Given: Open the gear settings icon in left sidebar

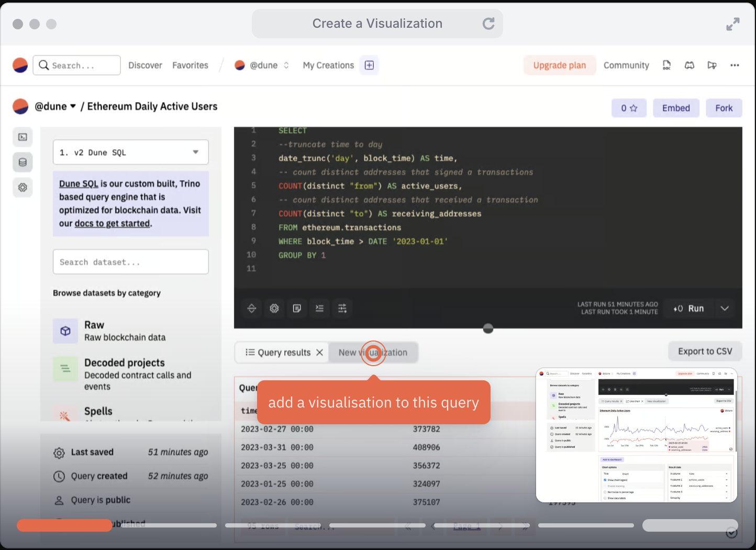Looking at the screenshot, I should [x=23, y=188].
